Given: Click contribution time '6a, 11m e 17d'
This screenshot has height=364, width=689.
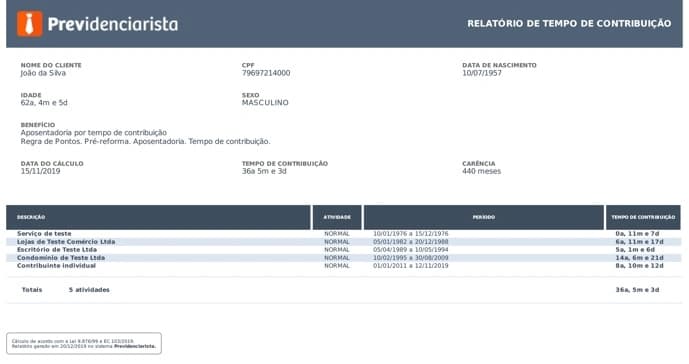Looking at the screenshot, I should click(639, 242).
